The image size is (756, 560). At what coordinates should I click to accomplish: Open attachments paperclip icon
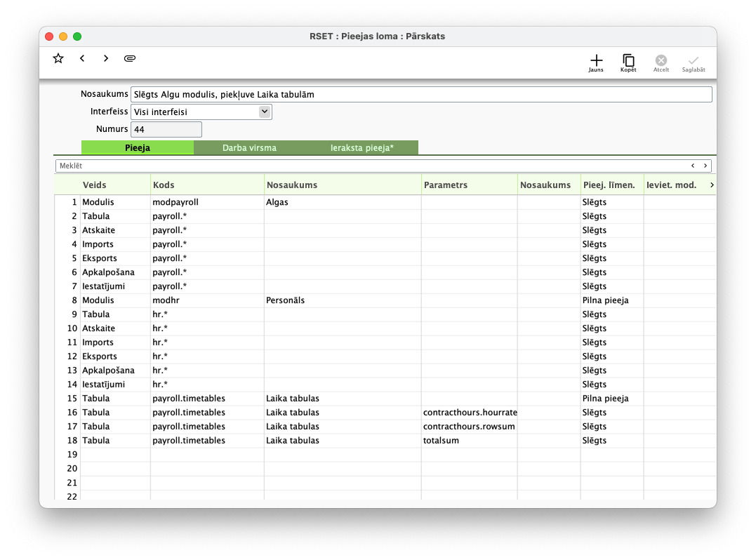click(x=130, y=58)
